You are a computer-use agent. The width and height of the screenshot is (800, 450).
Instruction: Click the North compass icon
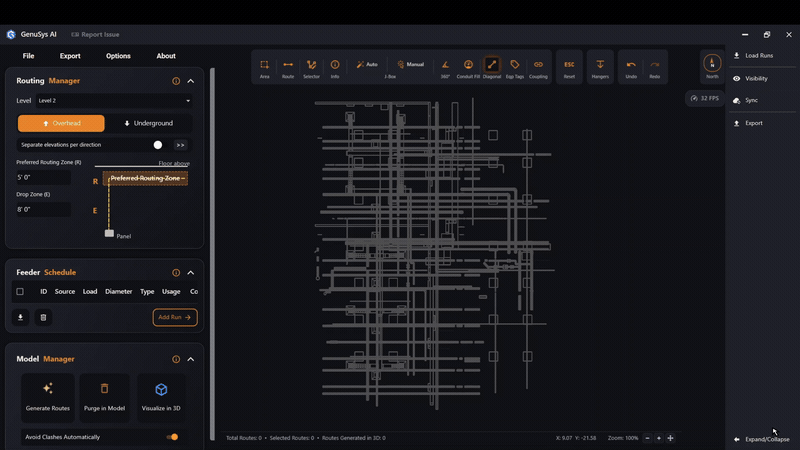pos(712,64)
